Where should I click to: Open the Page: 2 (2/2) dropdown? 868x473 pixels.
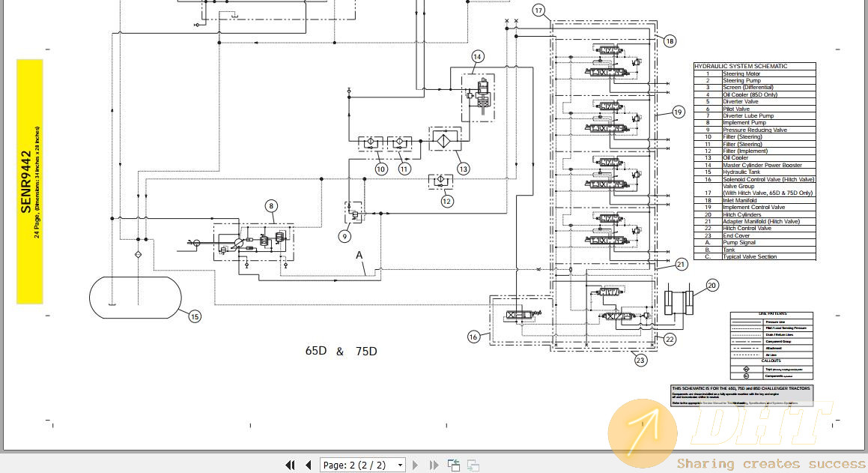(401, 465)
